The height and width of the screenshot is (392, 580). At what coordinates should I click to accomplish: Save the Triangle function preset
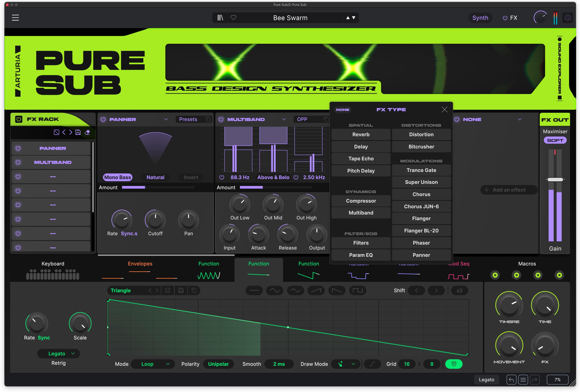181,290
